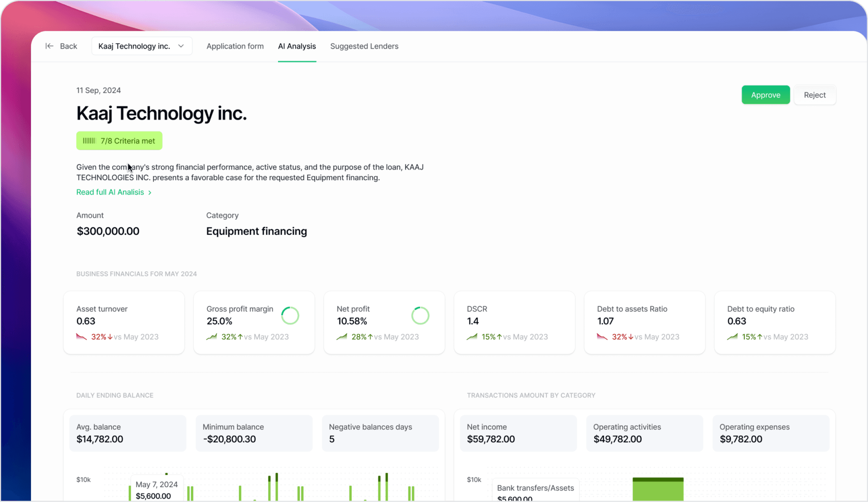Image resolution: width=868 pixels, height=502 pixels.
Task: Click the red trend icon in the Debt to assets Ratio card
Action: point(602,337)
